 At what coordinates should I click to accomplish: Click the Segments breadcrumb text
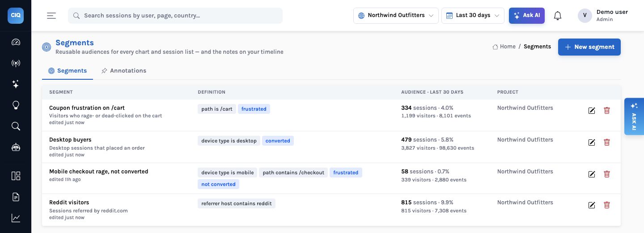point(537,47)
